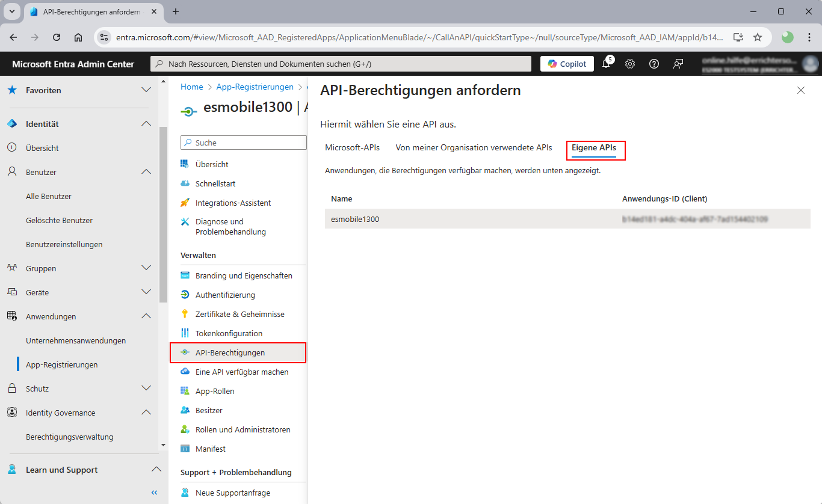The width and height of the screenshot is (822, 504).
Task: Open feedback icon in header
Action: tap(678, 64)
